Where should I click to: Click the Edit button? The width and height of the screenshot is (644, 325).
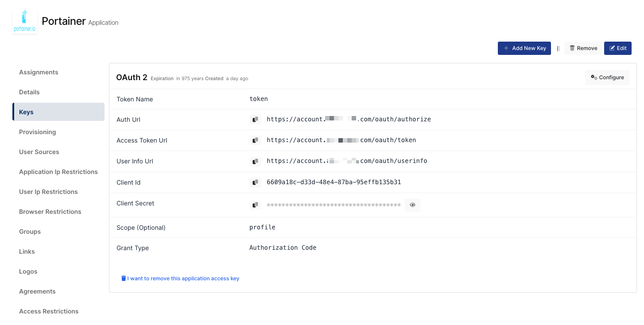pyautogui.click(x=617, y=48)
